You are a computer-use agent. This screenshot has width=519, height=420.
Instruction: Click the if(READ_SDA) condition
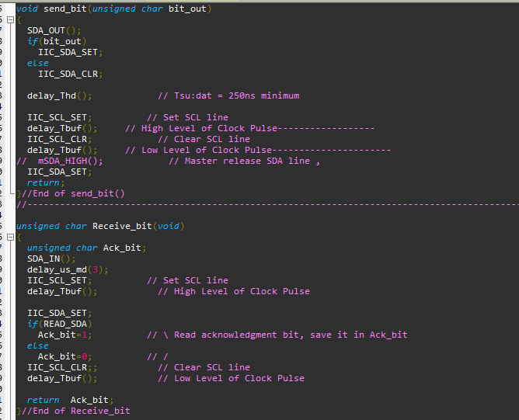(x=60, y=324)
